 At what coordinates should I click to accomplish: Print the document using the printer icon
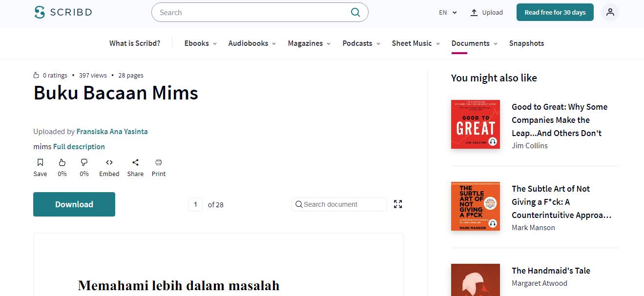[158, 162]
